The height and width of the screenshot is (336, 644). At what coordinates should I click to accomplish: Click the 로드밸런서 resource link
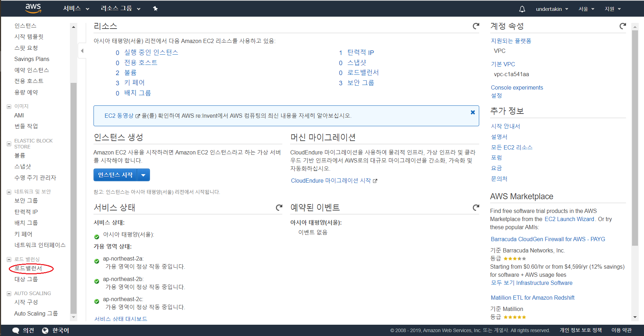(363, 73)
